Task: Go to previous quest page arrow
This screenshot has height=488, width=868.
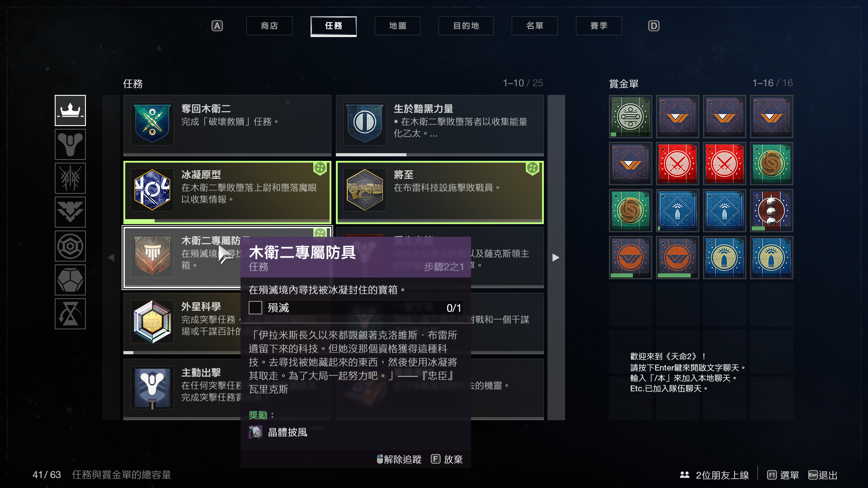Action: [111, 258]
